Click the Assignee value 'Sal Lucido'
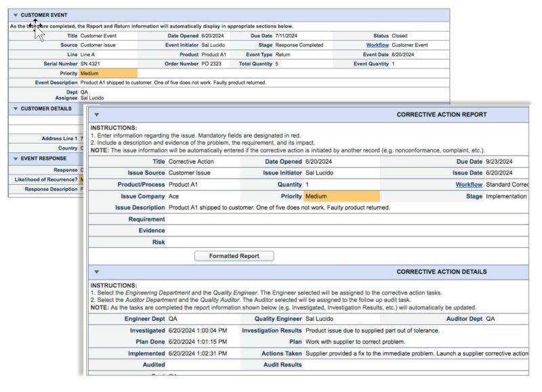542x392 pixels. [x=92, y=98]
